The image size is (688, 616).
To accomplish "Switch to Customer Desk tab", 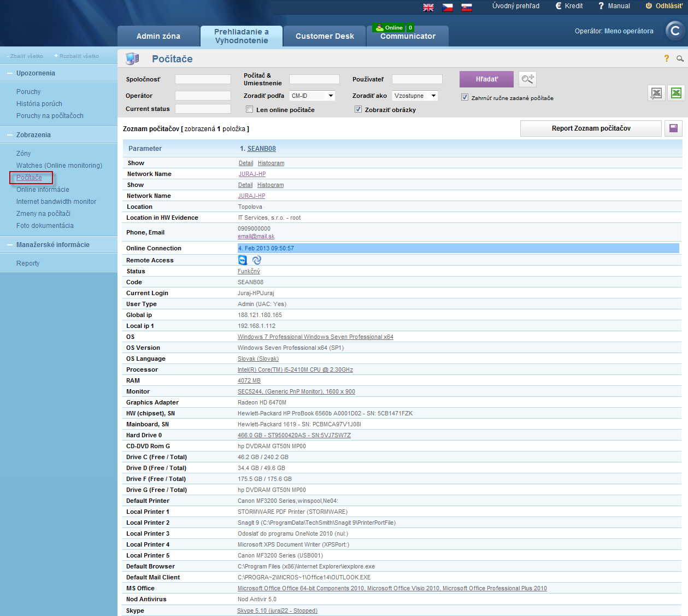I will click(x=325, y=36).
